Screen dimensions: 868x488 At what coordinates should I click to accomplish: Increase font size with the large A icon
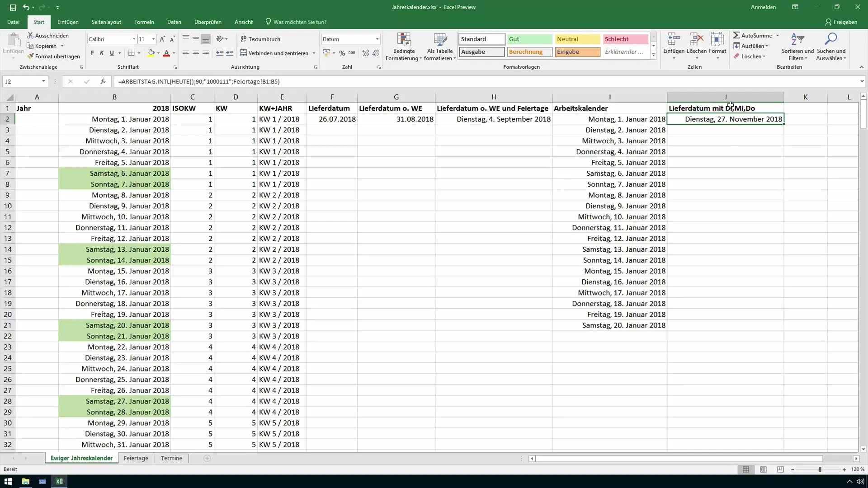click(162, 39)
